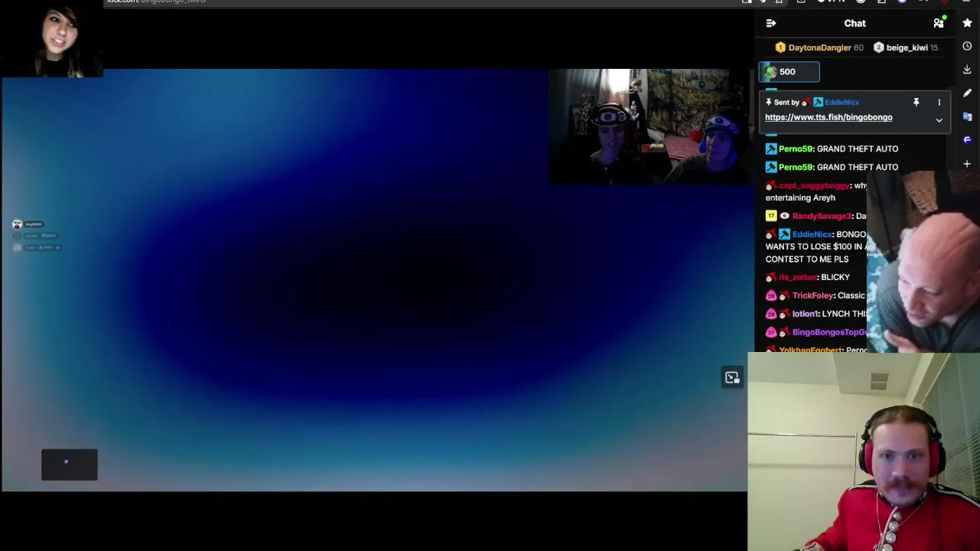Expand the pinned message with the chevron
The height and width of the screenshot is (551, 980).
[939, 120]
